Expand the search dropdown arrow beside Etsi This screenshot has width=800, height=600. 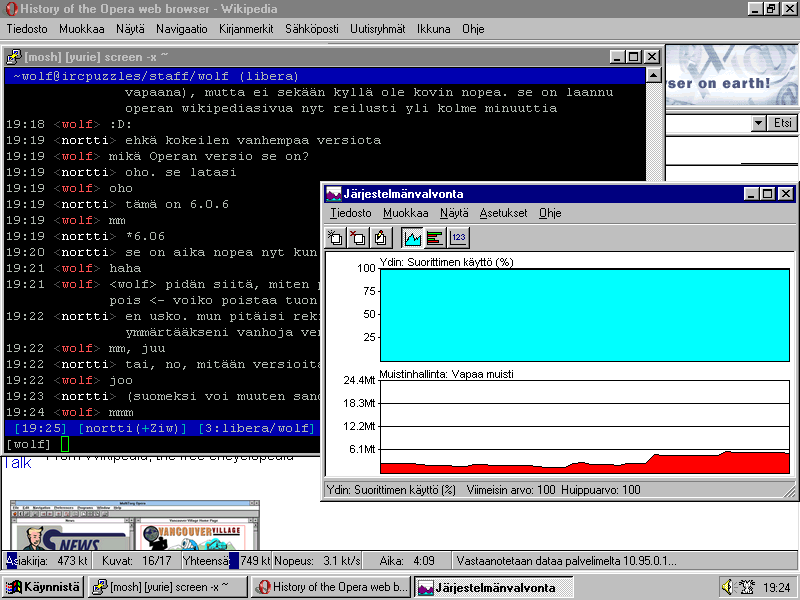point(759,123)
